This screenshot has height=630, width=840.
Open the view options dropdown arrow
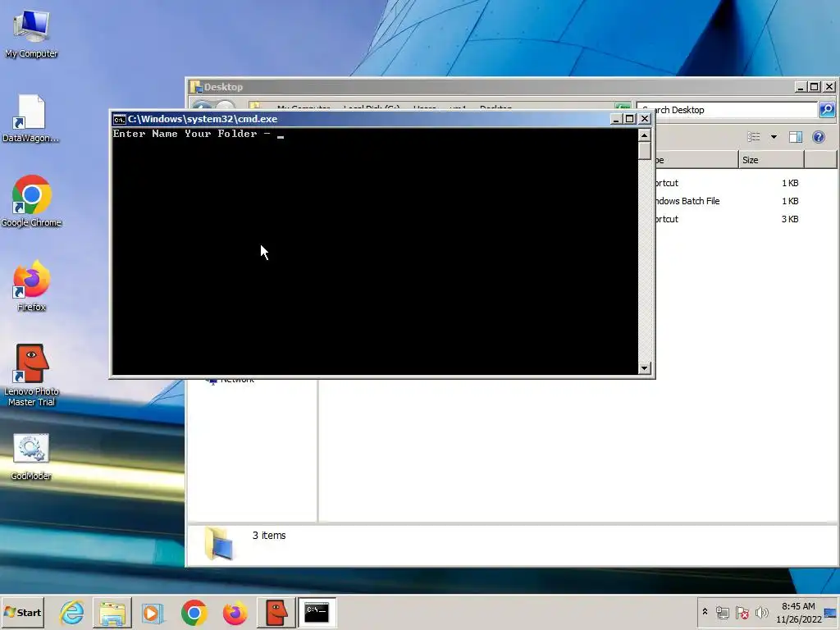(774, 137)
